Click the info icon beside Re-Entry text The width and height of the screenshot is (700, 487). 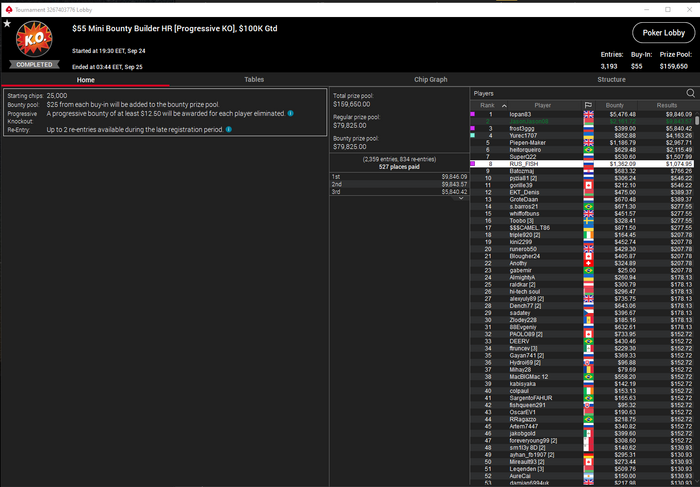229,129
